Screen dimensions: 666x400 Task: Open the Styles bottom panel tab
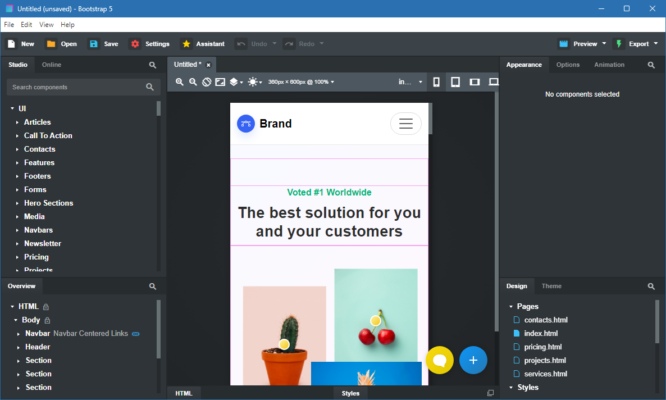(x=350, y=393)
